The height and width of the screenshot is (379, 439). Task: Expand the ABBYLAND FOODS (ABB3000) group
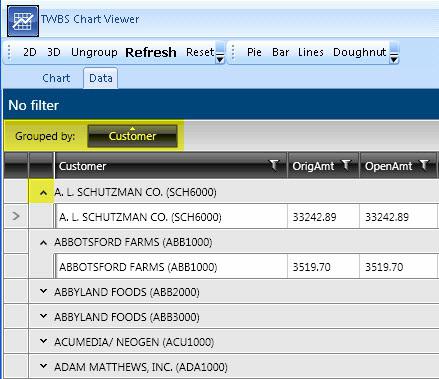[x=43, y=316]
